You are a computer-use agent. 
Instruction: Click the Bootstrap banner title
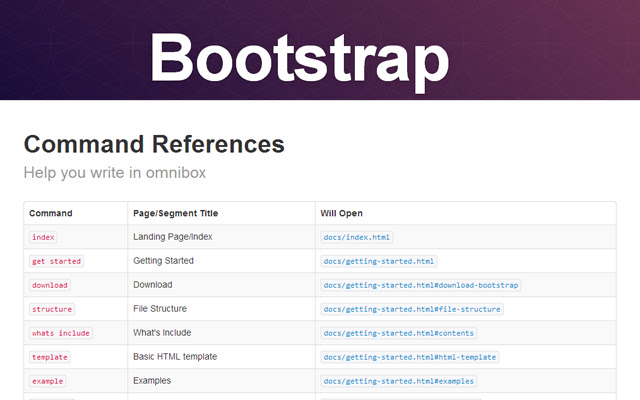click(299, 58)
